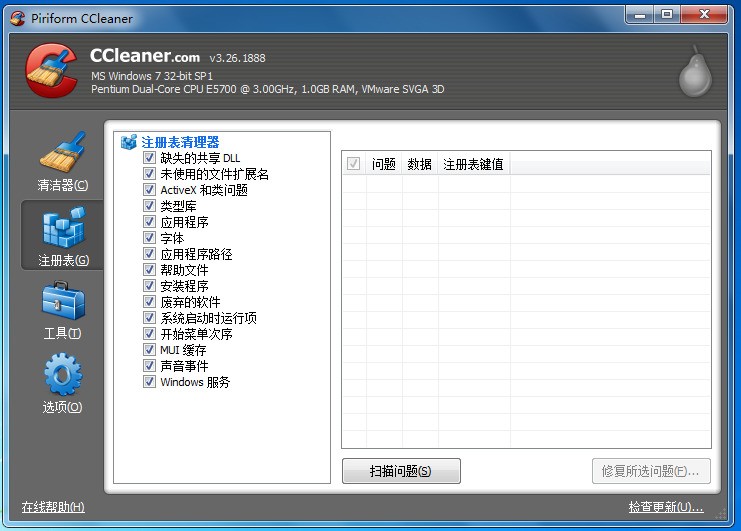Click MS Windows 7 32-bit SP1 text

152,76
